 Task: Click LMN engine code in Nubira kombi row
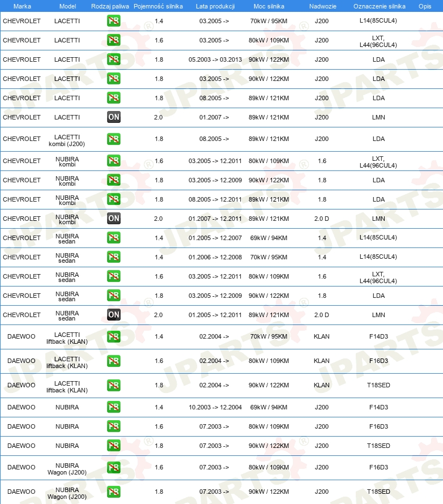[x=378, y=219]
